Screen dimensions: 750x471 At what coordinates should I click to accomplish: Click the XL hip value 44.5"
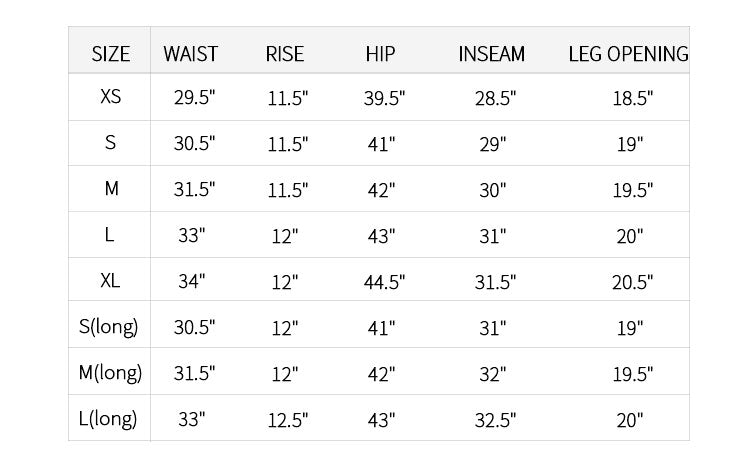[384, 282]
